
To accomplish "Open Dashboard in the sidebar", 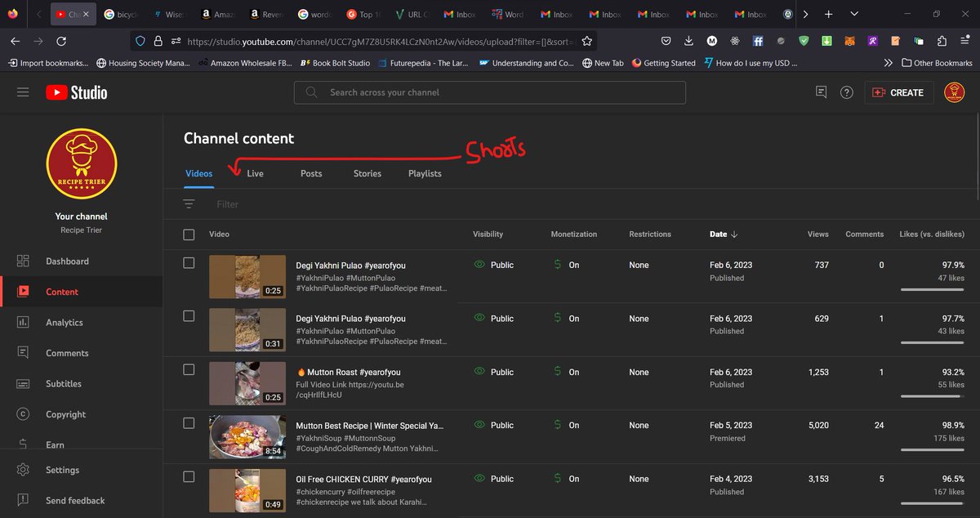I will (x=82, y=261).
